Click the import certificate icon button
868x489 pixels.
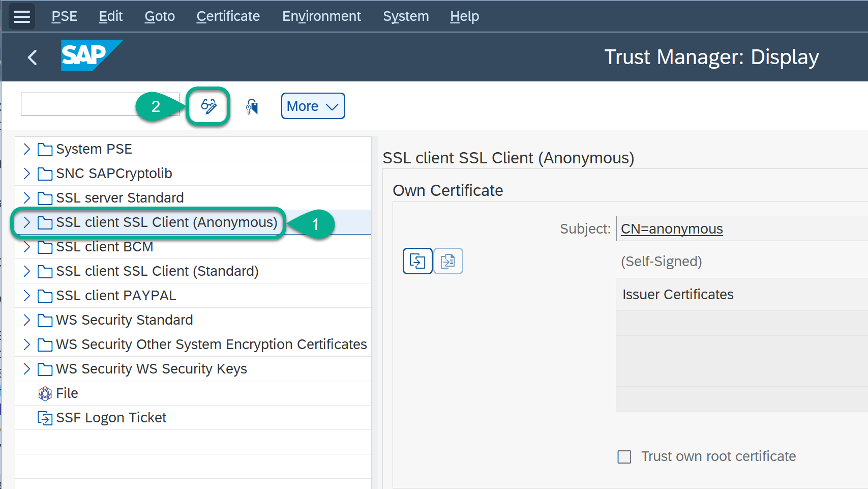point(417,261)
